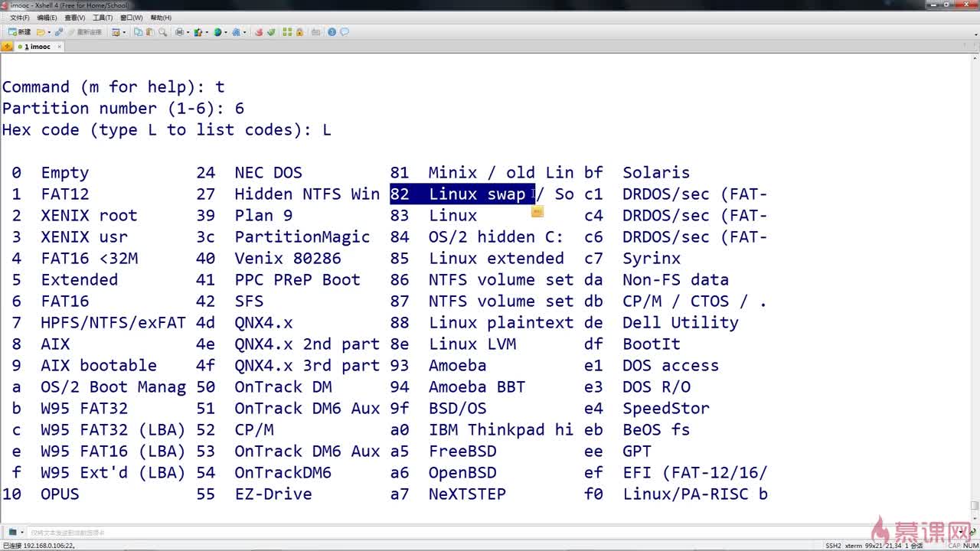Click the SSH2 status bar indicator
Viewport: 980px width, 551px height.
tap(833, 546)
